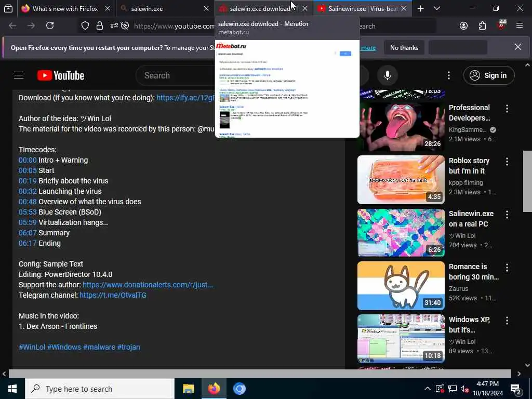Image resolution: width=532 pixels, height=399 pixels.
Task: Open Salinewin.exe on a real PC thumbnail
Action: 401,232
